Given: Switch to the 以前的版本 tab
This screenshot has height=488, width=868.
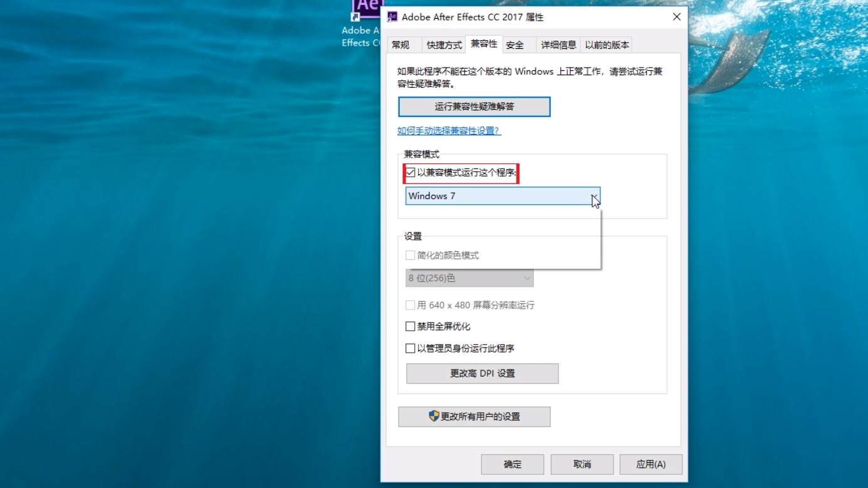Looking at the screenshot, I should coord(607,45).
